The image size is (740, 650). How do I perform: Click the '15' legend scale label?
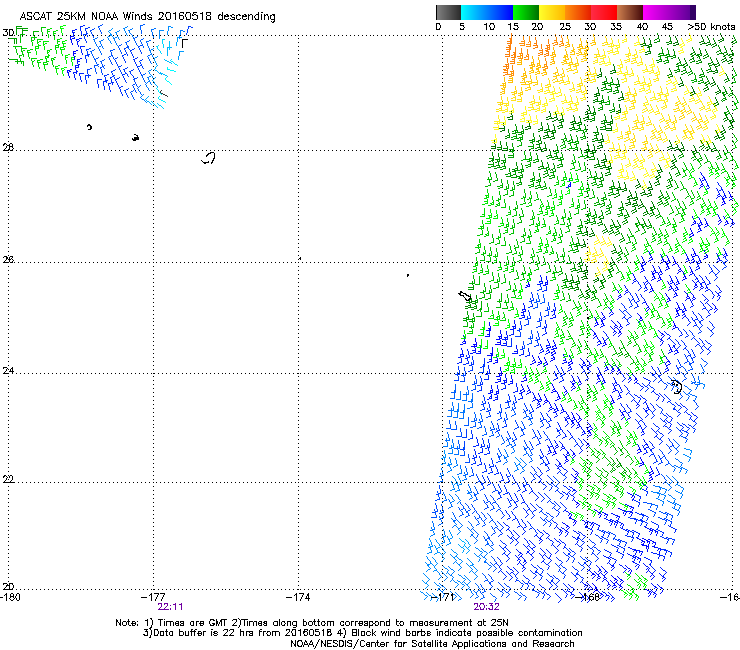point(513,27)
